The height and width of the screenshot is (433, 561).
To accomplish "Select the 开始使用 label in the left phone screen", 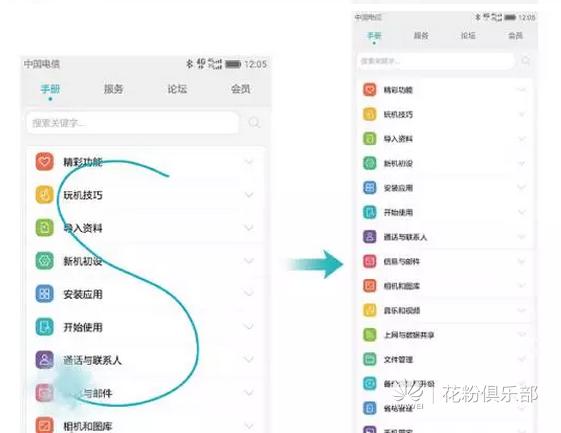I will coord(83,327).
